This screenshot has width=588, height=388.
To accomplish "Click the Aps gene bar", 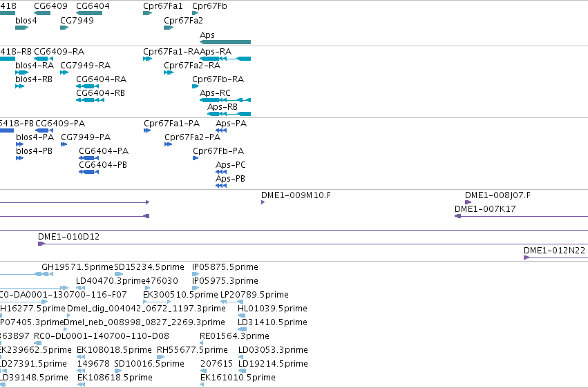I will (x=225, y=42).
